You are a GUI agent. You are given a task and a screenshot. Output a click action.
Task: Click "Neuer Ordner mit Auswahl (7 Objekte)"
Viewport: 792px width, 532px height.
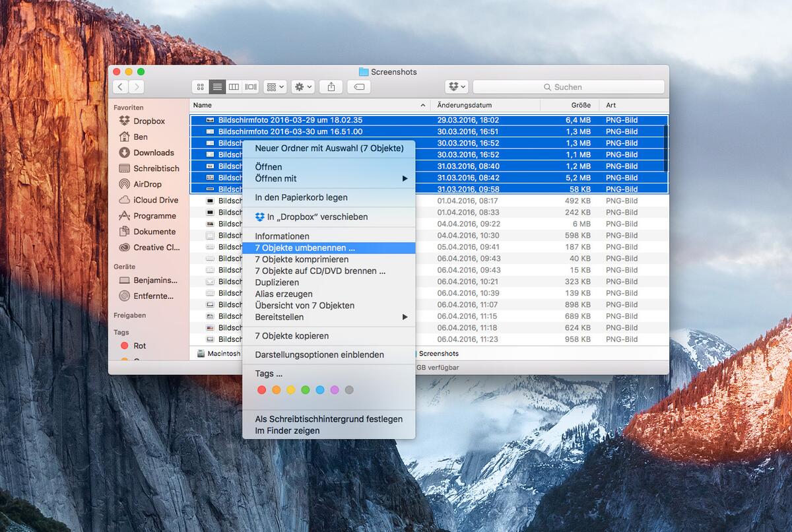pyautogui.click(x=329, y=149)
